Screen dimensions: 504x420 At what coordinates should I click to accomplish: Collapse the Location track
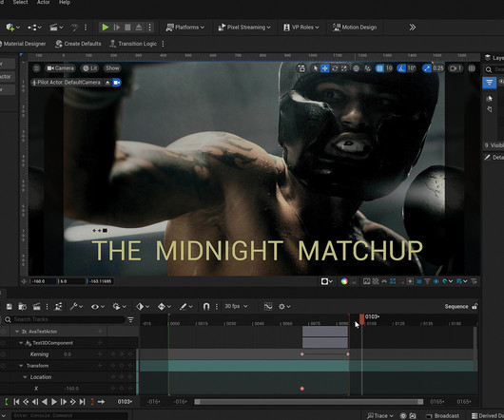tap(25, 377)
